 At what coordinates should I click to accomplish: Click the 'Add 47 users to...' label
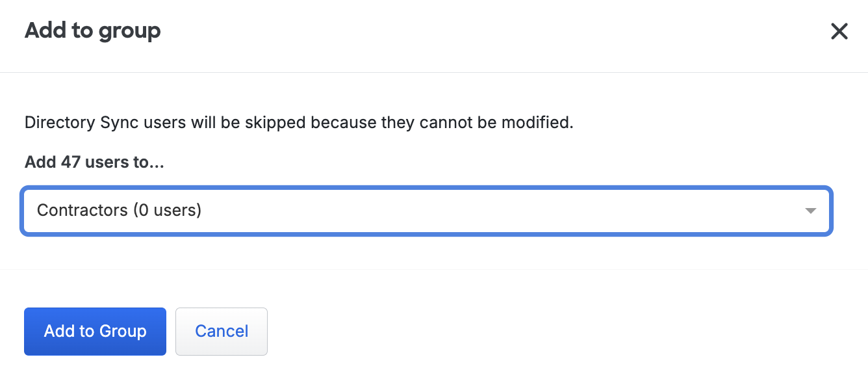pyautogui.click(x=94, y=162)
